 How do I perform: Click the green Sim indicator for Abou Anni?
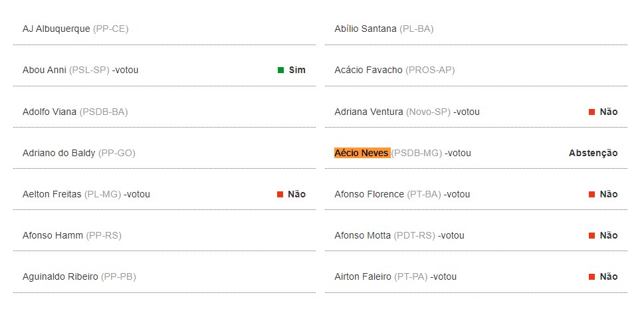coord(281,70)
